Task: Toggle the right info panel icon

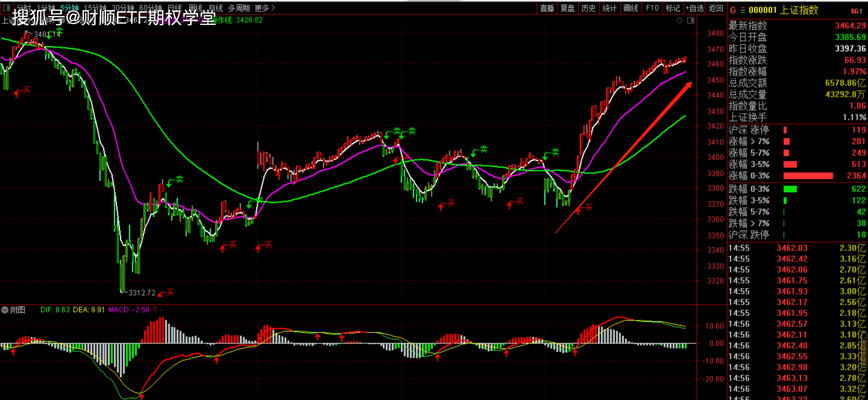Action: click(691, 20)
